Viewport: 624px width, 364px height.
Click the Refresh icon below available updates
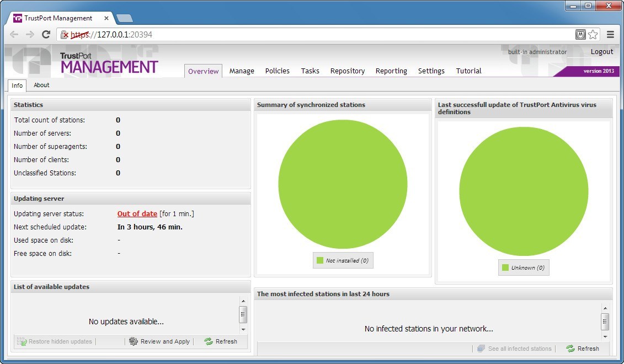208,341
